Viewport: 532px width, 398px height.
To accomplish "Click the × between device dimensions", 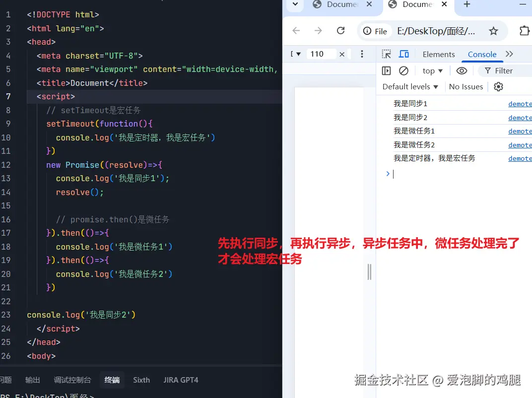I will coord(342,54).
